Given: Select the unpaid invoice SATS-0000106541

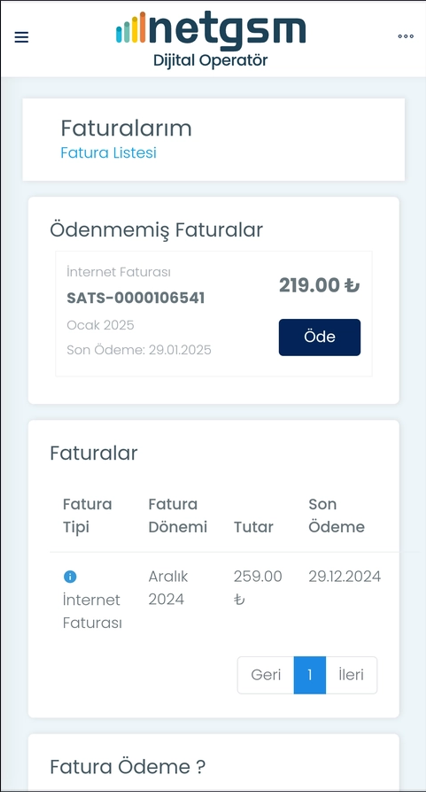Looking at the screenshot, I should [135, 298].
